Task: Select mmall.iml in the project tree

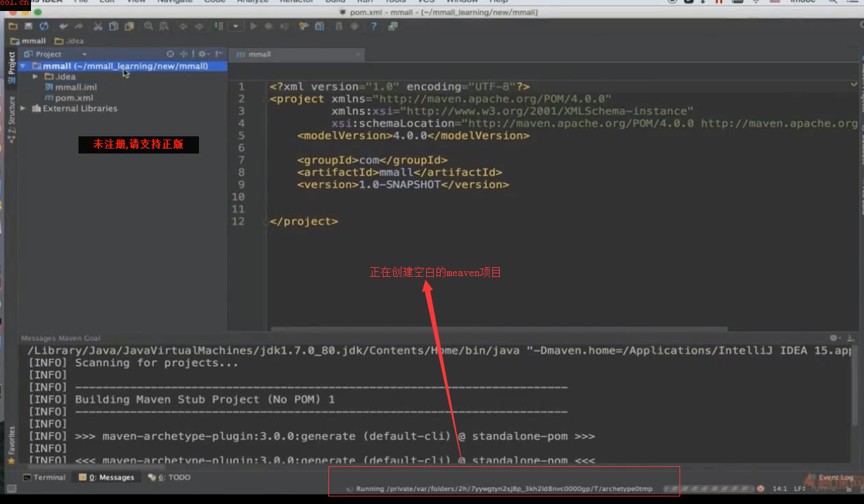Action: (x=71, y=87)
